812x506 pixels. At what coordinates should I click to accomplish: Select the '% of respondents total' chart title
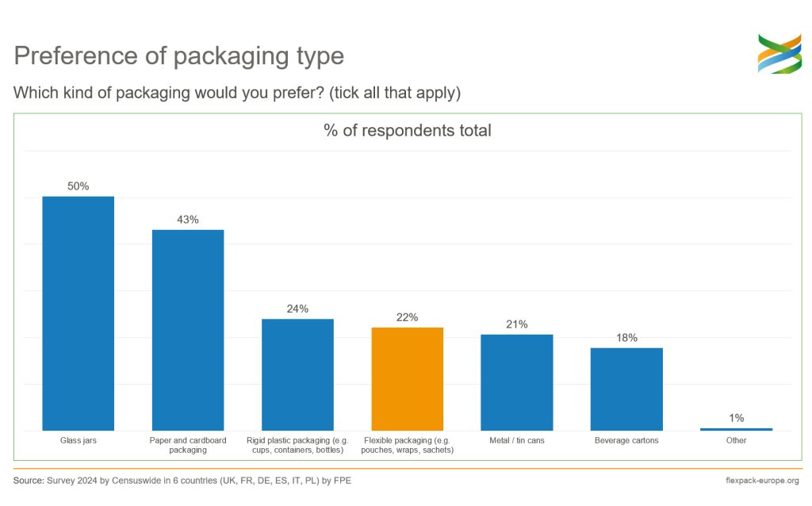click(408, 131)
